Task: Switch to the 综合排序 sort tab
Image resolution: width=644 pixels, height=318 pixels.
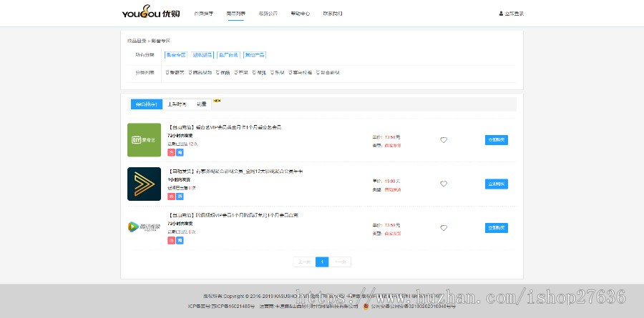Action: [x=147, y=104]
